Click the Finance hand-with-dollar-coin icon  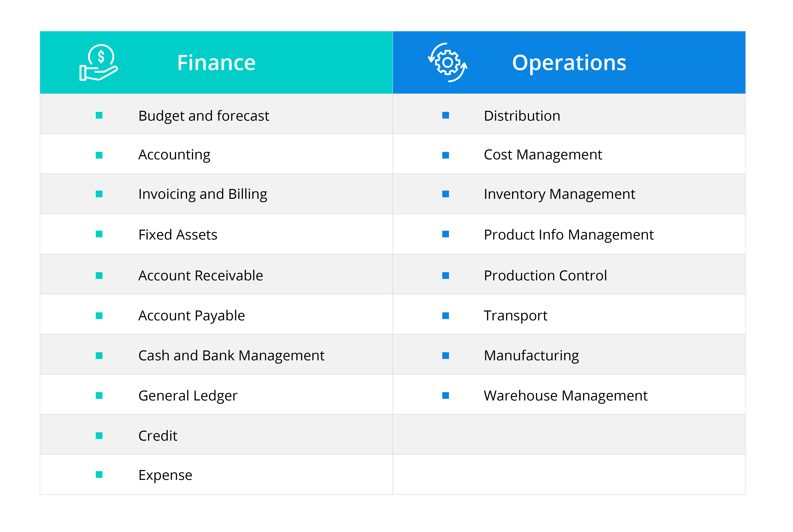click(x=98, y=63)
